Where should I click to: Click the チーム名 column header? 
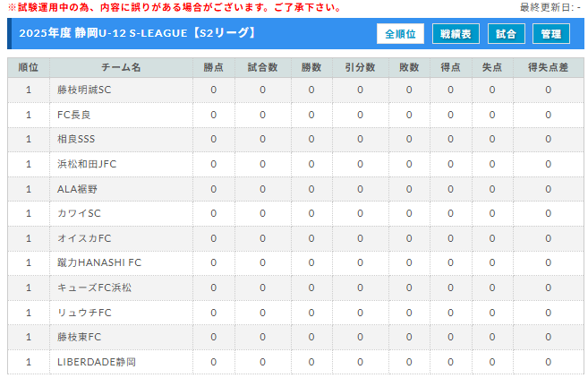coord(121,67)
